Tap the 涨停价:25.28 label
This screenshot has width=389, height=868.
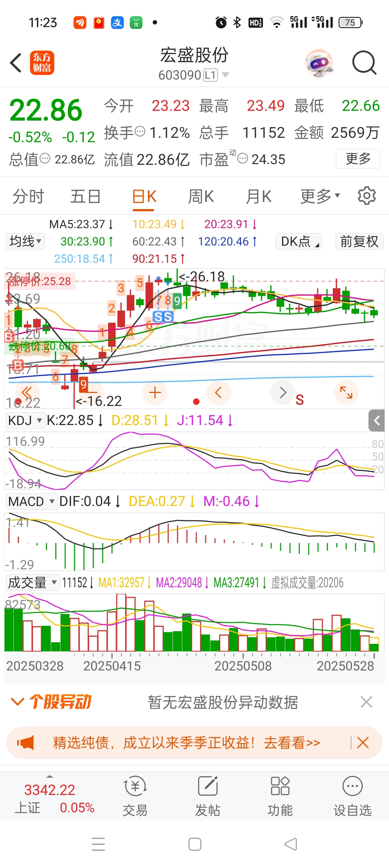[x=40, y=281]
